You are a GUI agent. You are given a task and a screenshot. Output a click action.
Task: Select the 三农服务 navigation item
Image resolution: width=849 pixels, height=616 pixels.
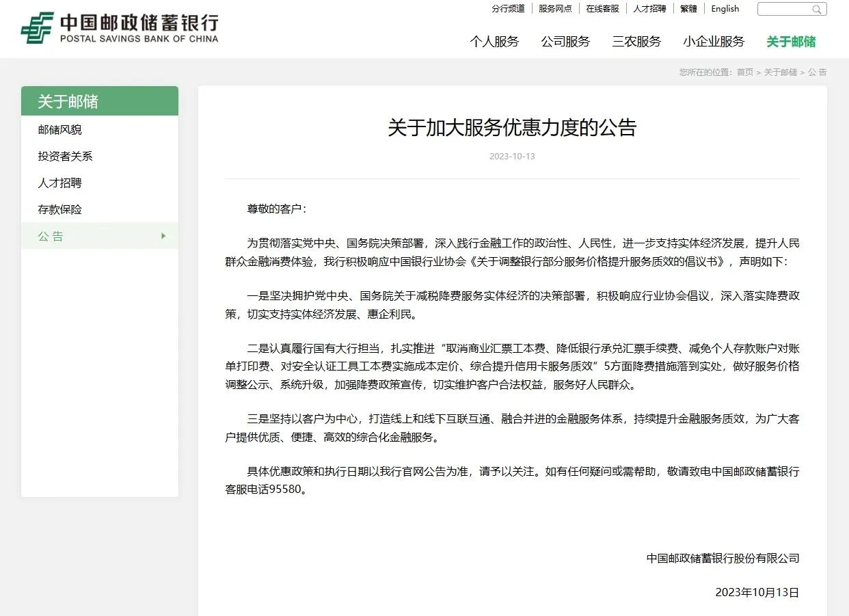[x=636, y=42]
